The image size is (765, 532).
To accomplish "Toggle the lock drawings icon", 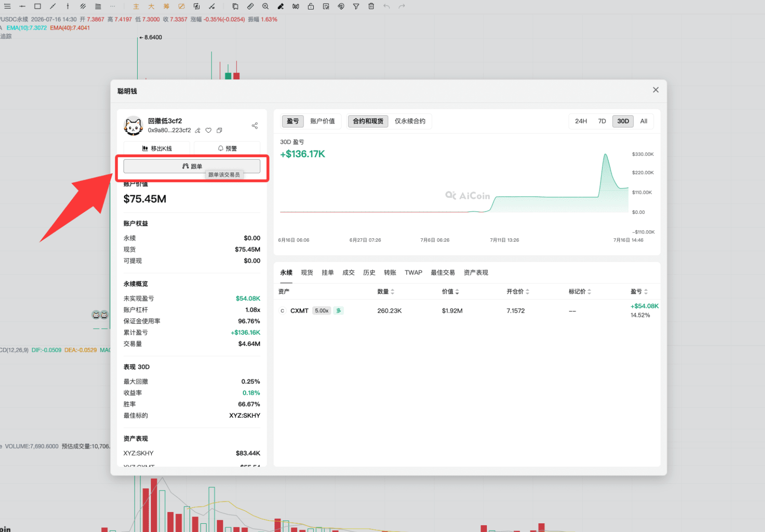I will coord(310,6).
